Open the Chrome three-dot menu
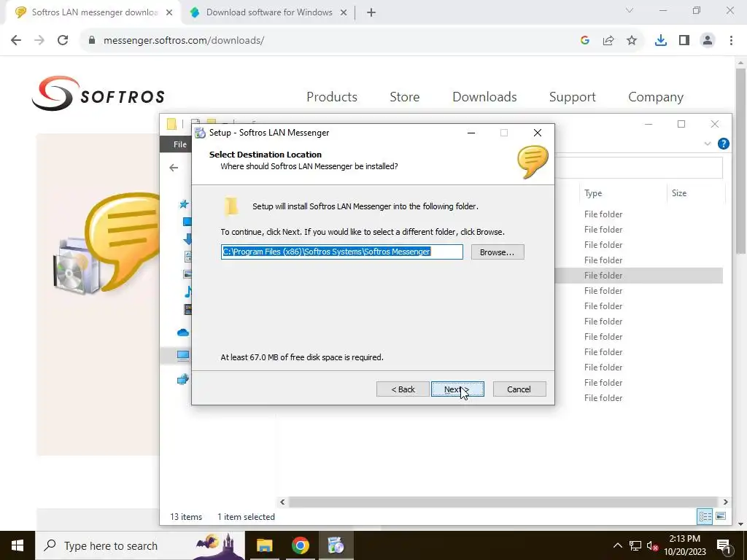 coord(731,41)
